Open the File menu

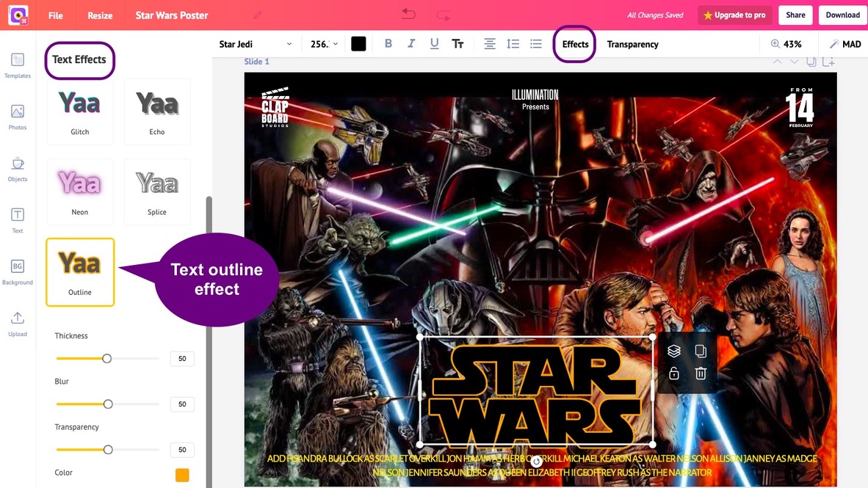[x=55, y=15]
